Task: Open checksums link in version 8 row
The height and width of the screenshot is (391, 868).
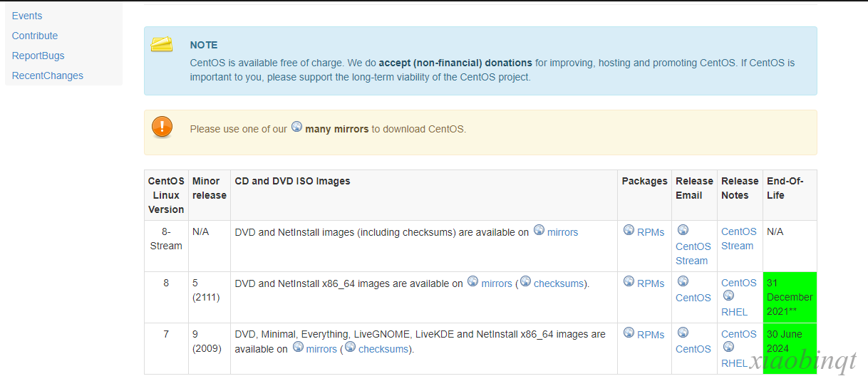Action: 559,283
